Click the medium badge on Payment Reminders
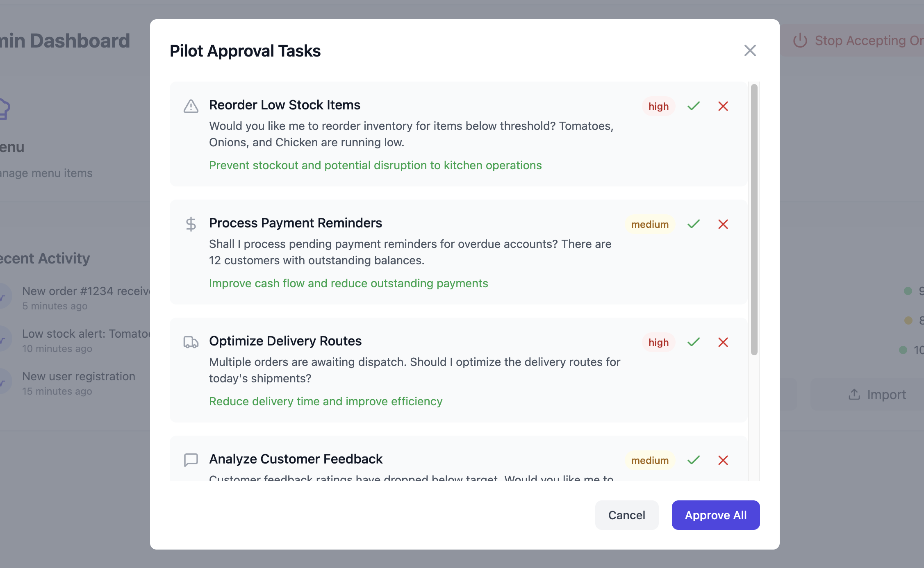The image size is (924, 568). click(x=650, y=224)
